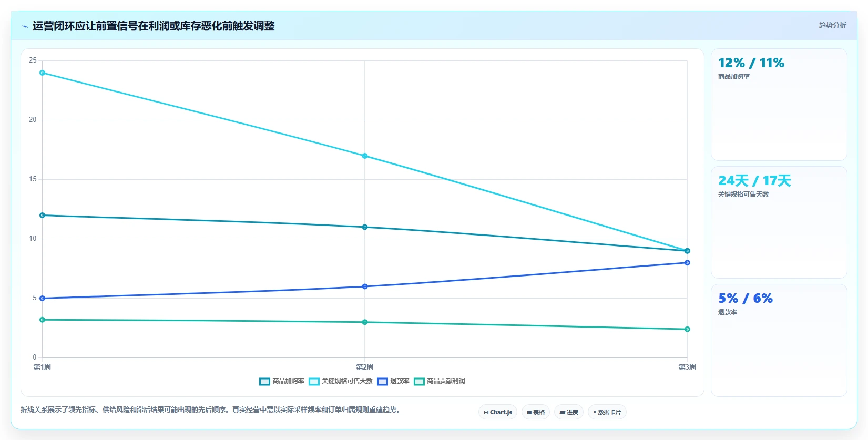Click the 5% / 6% card value
This screenshot has width=868, height=440.
click(746, 299)
